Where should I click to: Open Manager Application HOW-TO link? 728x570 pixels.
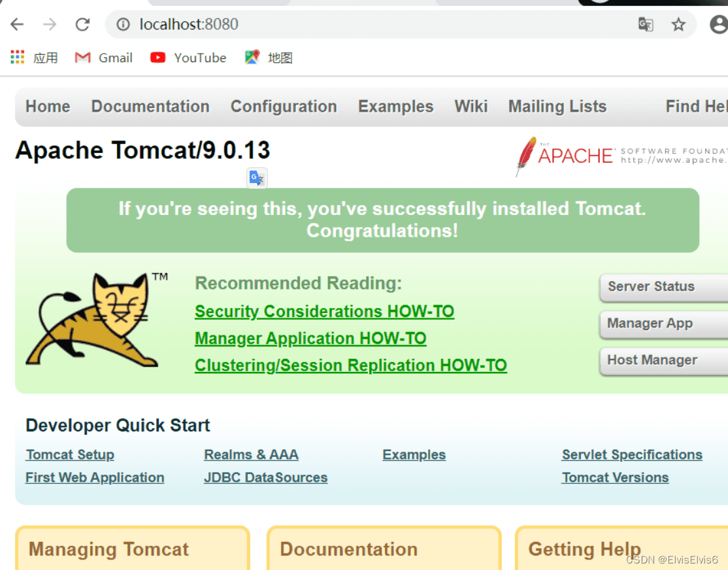(310, 338)
